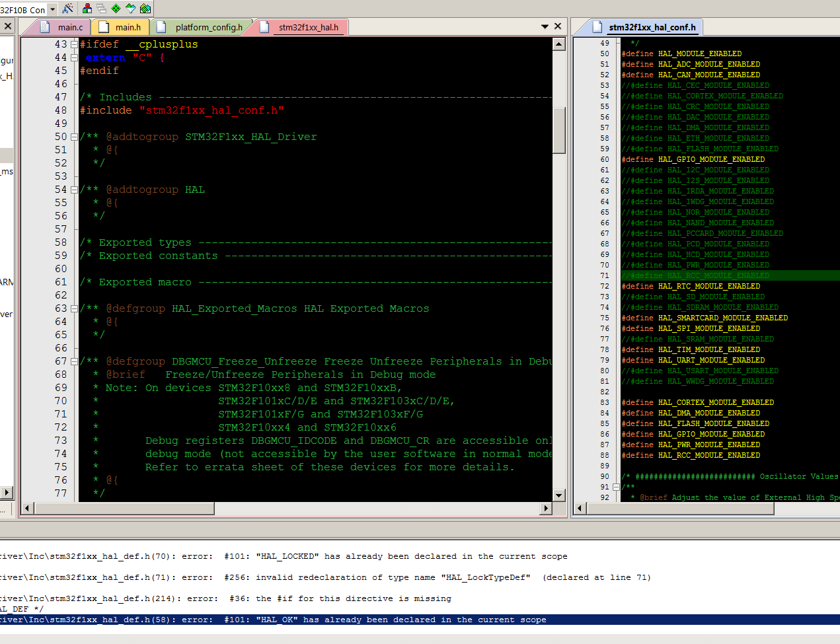This screenshot has height=644, width=840.
Task: Click line 50 #define HAL_MODULE_ENABLED
Action: pyautogui.click(x=681, y=54)
